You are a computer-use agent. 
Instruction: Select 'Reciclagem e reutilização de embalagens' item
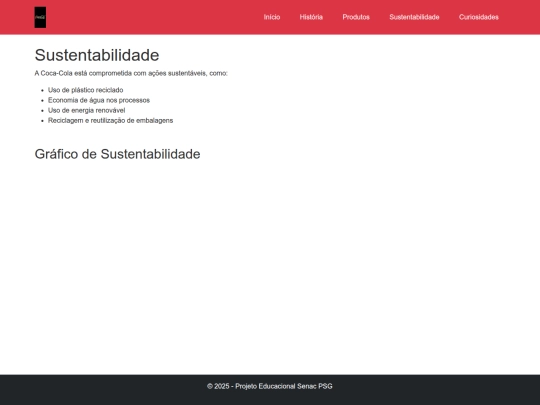coord(110,121)
